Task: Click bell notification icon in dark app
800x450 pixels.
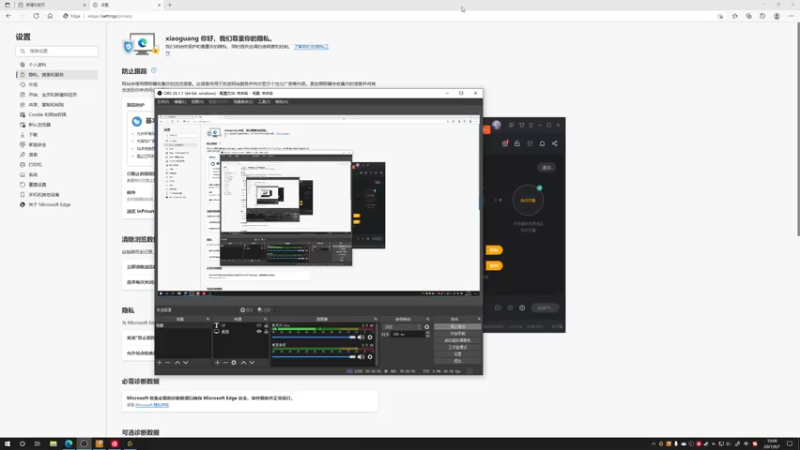Action: 542,143
